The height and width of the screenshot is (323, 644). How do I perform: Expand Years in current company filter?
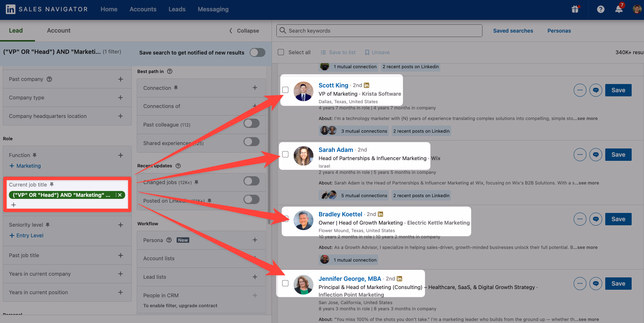coord(121,274)
